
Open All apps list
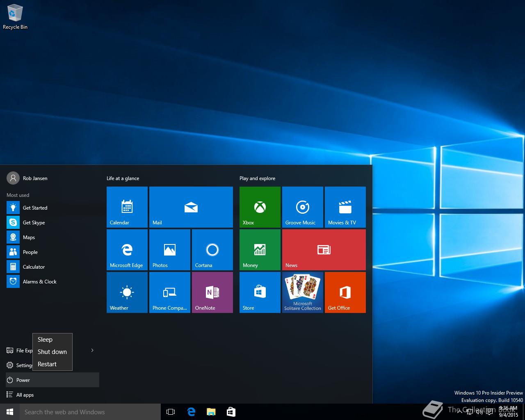click(x=52, y=395)
